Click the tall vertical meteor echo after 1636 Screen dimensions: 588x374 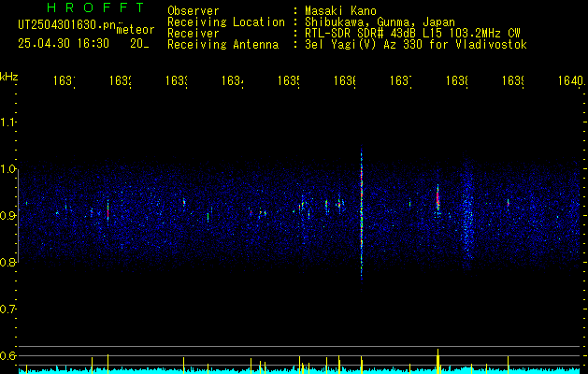pos(362,218)
